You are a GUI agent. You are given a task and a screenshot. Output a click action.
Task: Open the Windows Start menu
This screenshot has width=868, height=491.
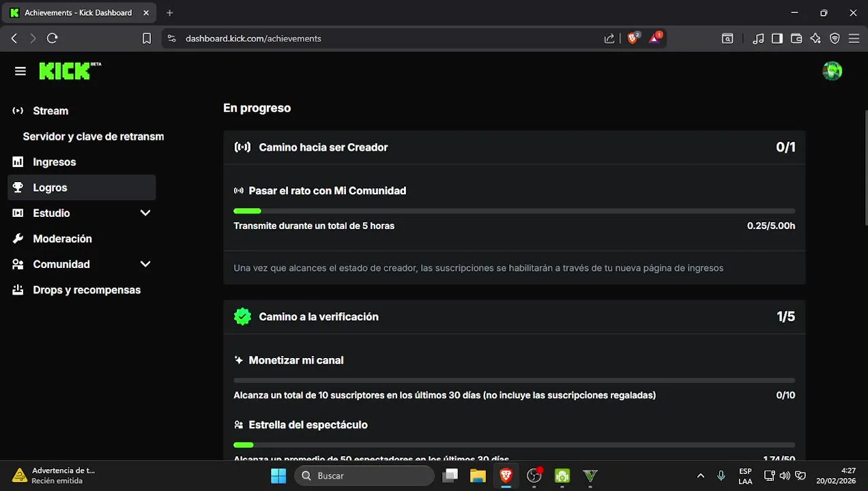pyautogui.click(x=278, y=475)
